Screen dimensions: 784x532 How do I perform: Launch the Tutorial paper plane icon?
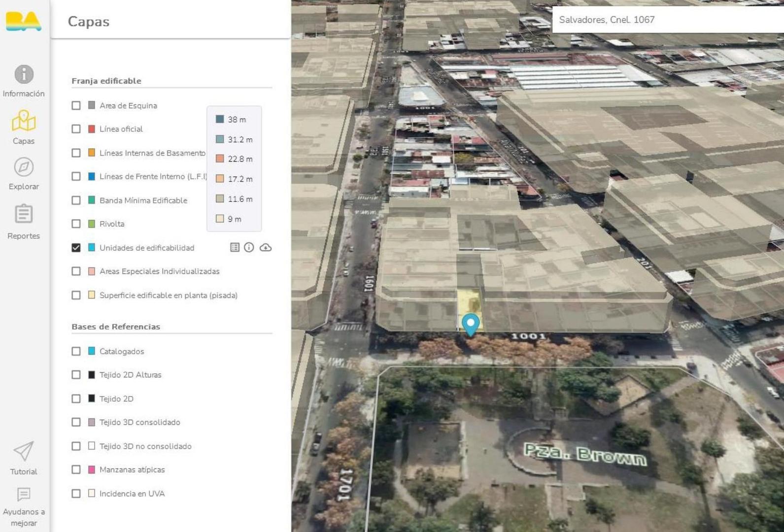point(24,451)
